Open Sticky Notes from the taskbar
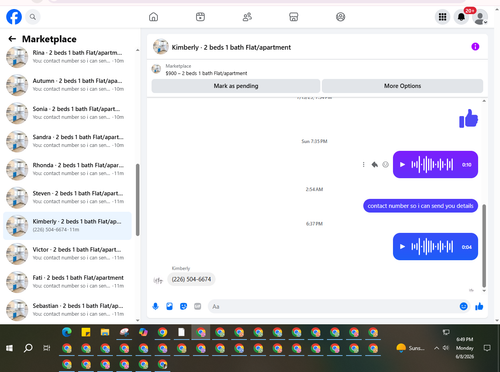The height and width of the screenshot is (372, 500). [x=86, y=332]
